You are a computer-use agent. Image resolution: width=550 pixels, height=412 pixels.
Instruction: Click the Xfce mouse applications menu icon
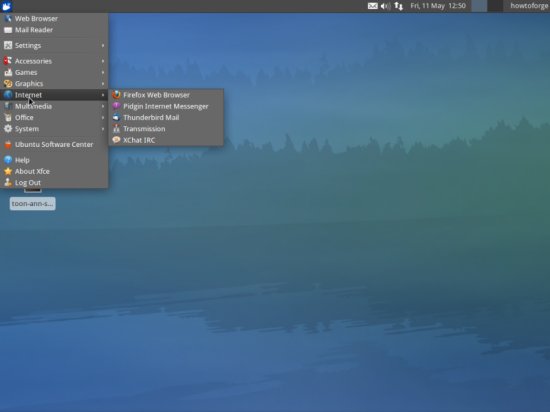7,6
